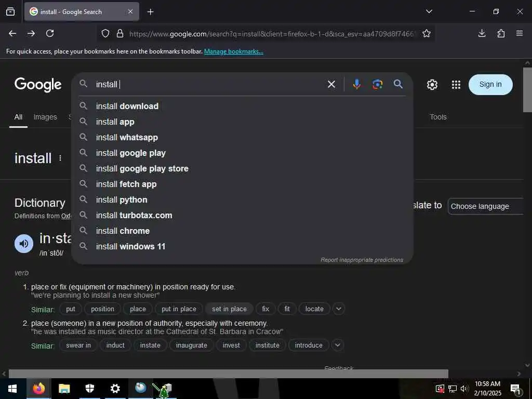Click the site padlock security icon
The image size is (532, 399).
(x=120, y=34)
